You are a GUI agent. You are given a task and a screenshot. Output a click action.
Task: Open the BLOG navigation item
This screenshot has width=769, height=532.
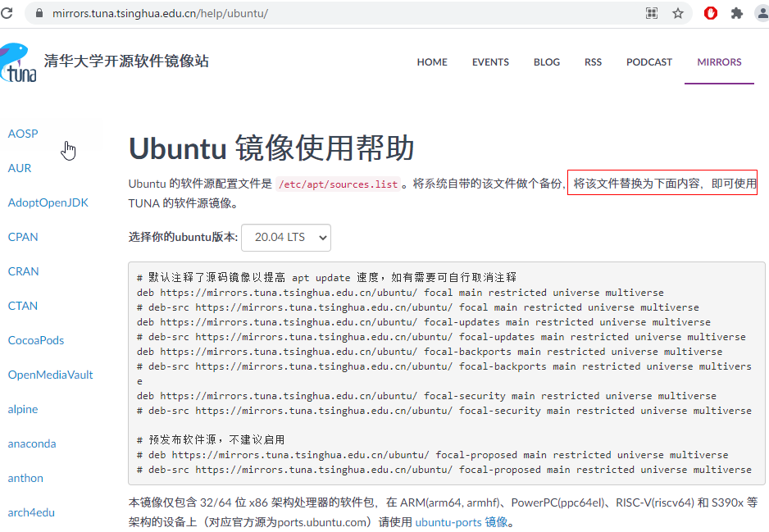coord(547,62)
